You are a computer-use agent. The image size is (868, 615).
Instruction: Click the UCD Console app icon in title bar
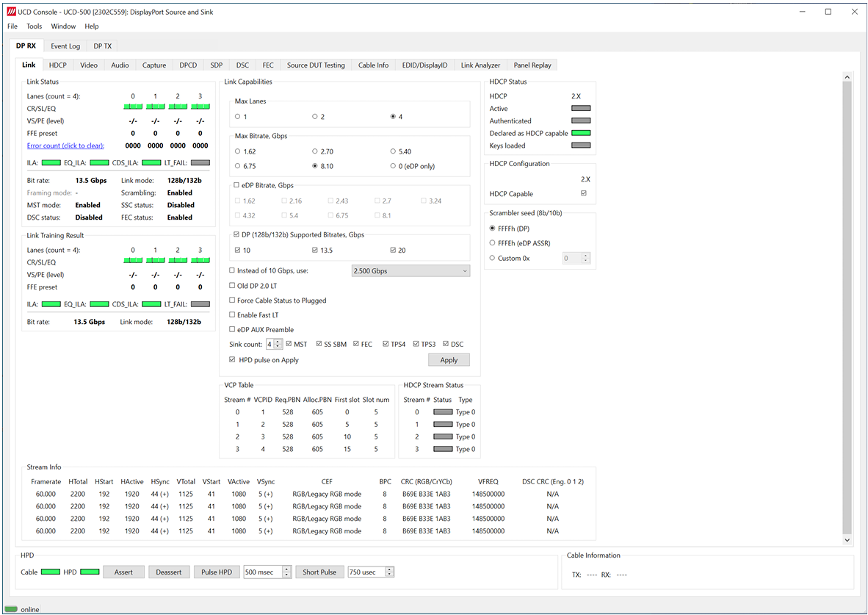11,12
